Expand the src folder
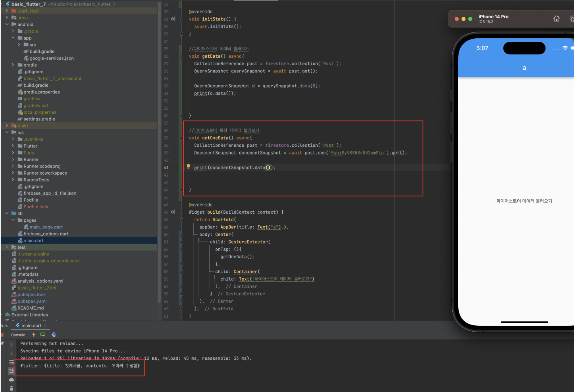This screenshot has width=574, height=392. point(19,45)
